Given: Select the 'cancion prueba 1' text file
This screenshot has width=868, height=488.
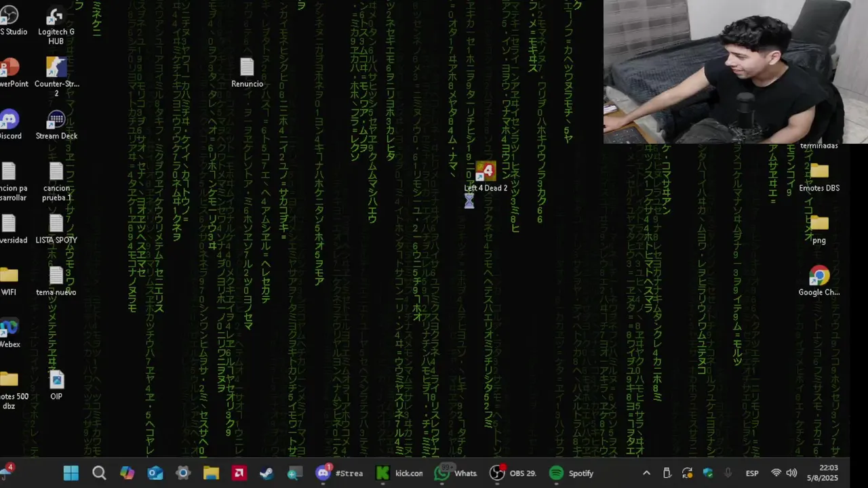Looking at the screenshot, I should tap(56, 182).
